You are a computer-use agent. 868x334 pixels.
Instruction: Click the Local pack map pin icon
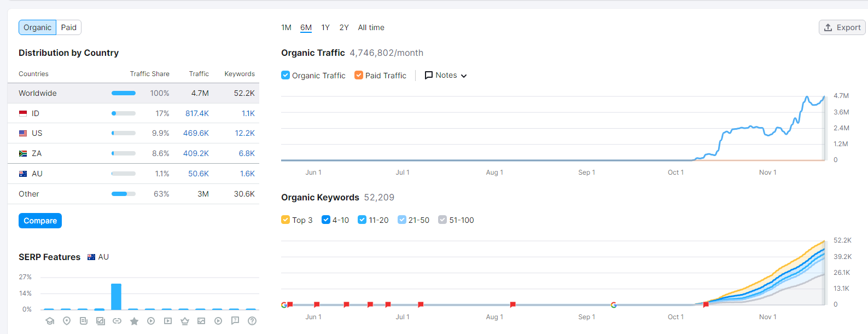tap(67, 321)
